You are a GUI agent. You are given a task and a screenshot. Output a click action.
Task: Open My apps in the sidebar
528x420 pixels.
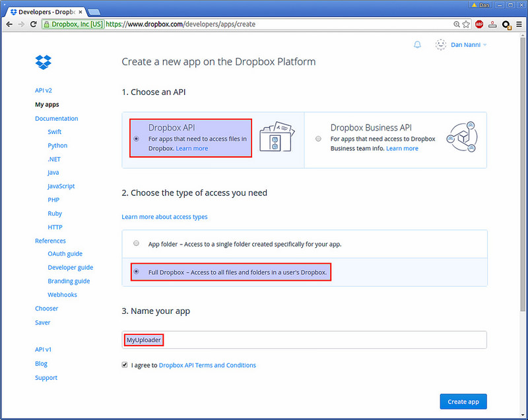(x=47, y=105)
